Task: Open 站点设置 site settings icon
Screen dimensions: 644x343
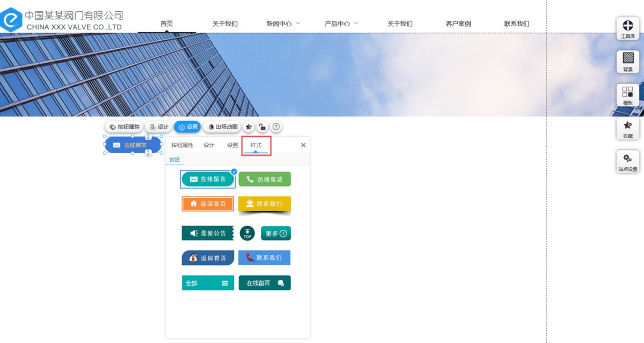Action: tap(627, 162)
